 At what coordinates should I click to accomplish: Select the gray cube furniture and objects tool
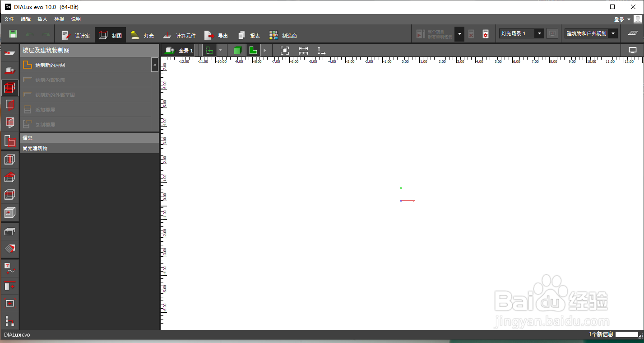pyautogui.click(x=10, y=212)
